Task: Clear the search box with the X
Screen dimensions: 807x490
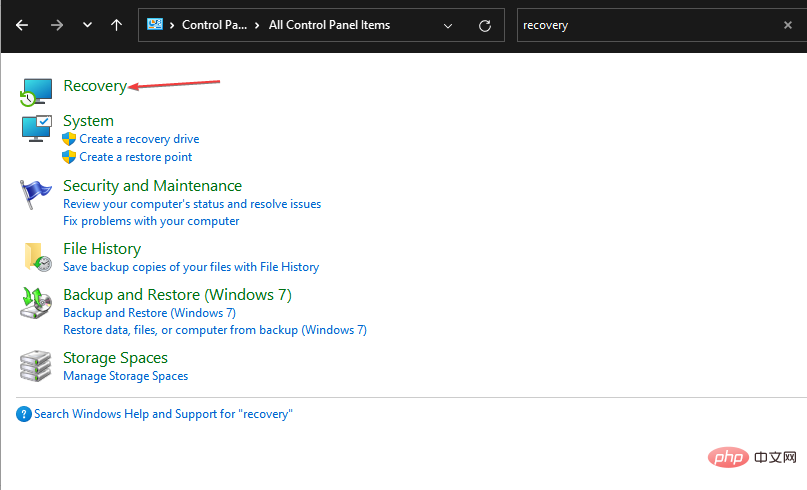Action: pos(787,25)
